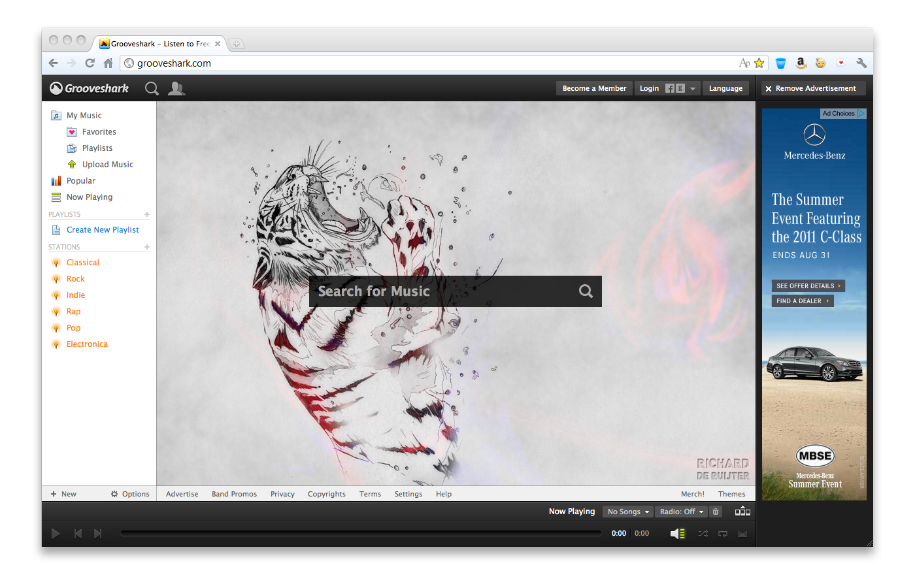Open the No Songs dropdown
915x588 pixels.
click(628, 512)
